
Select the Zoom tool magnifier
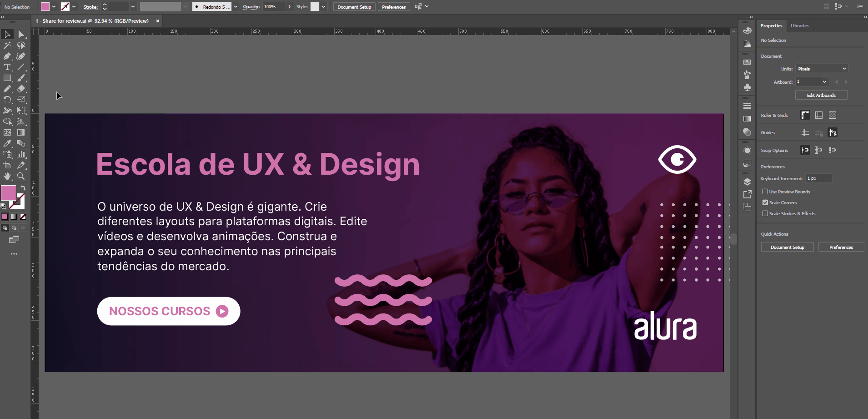[21, 176]
